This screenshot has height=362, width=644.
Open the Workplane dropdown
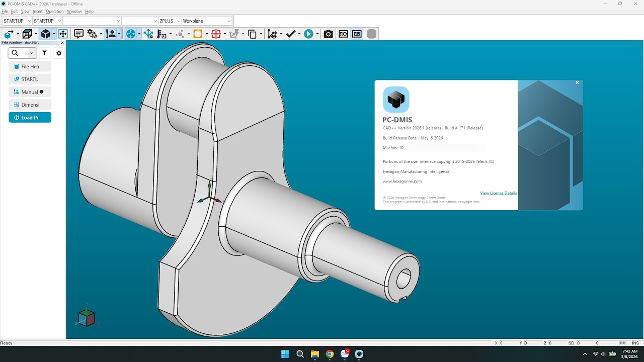pyautogui.click(x=207, y=21)
